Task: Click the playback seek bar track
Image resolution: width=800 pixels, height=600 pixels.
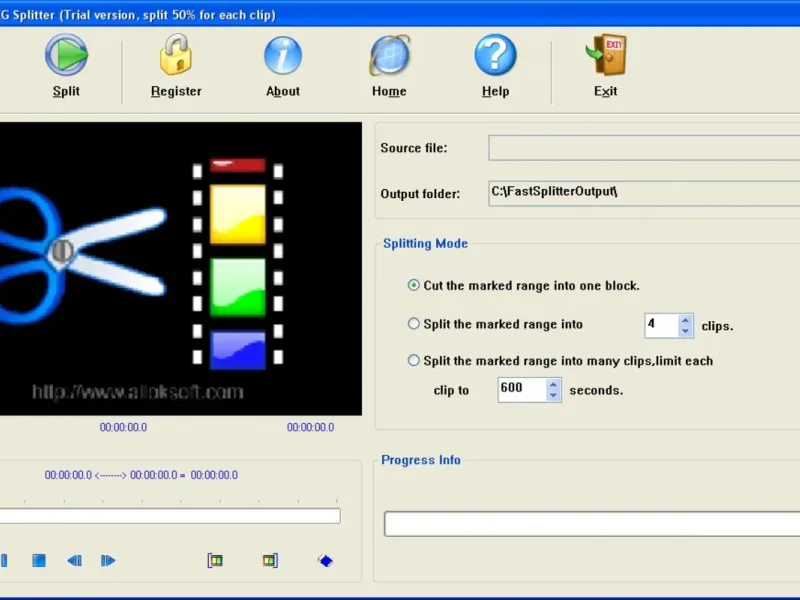Action: [x=170, y=515]
